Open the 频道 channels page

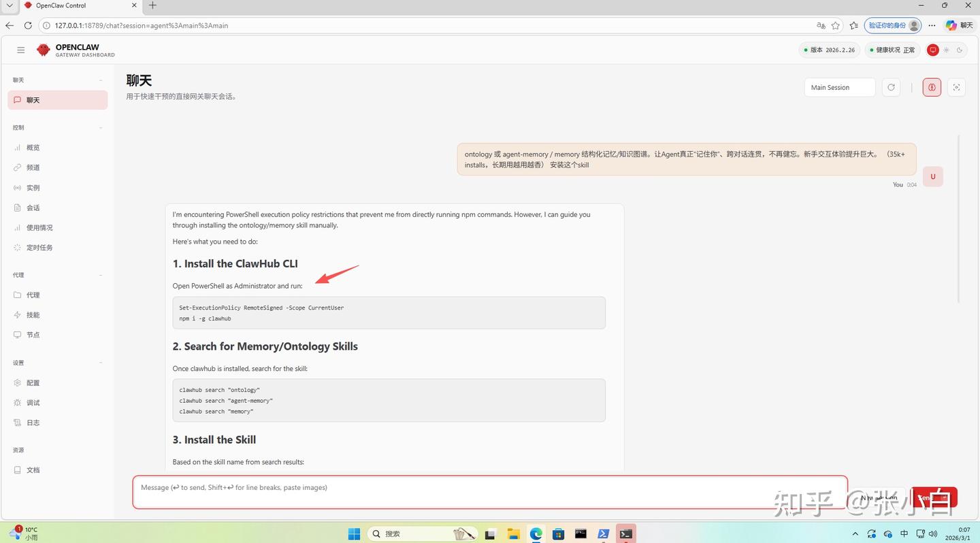pos(58,167)
